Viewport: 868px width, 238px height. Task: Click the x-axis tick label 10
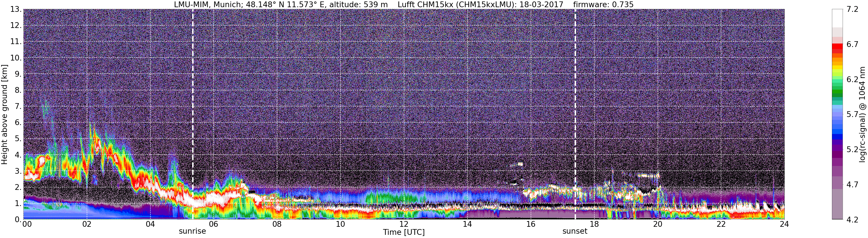pyautogui.click(x=340, y=224)
